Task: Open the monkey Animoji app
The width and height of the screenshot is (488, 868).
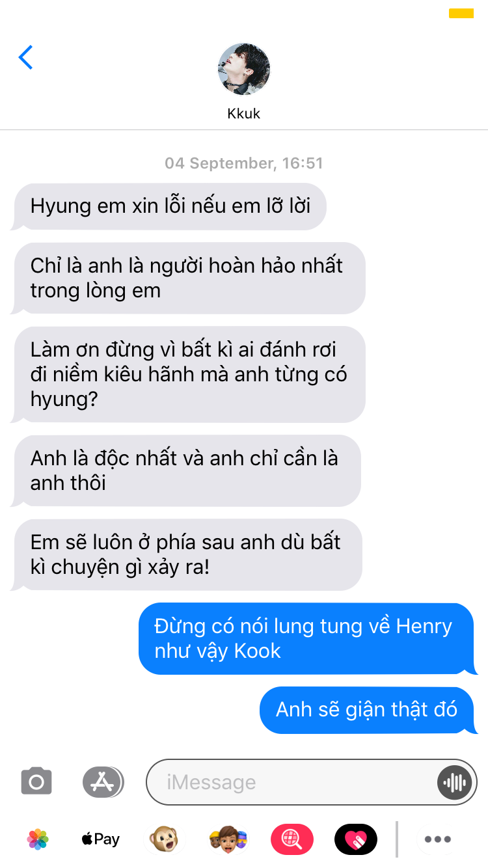Action: click(x=164, y=839)
